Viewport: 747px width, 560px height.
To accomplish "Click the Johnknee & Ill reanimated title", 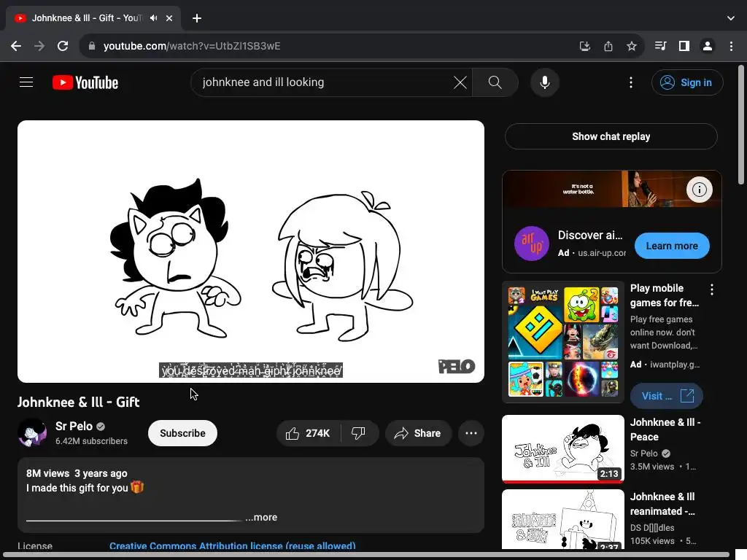I will (x=662, y=504).
